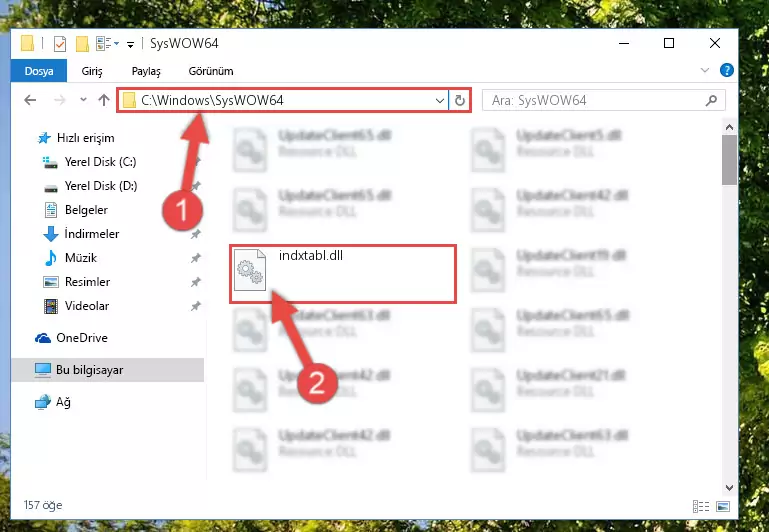Click the vertical scrollbar thumb
769x532 pixels.
[729, 160]
